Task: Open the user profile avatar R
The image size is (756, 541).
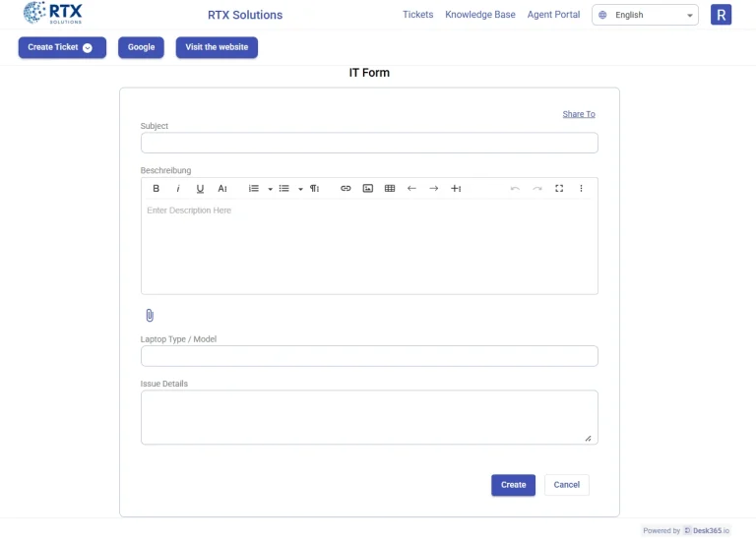Action: click(x=721, y=15)
